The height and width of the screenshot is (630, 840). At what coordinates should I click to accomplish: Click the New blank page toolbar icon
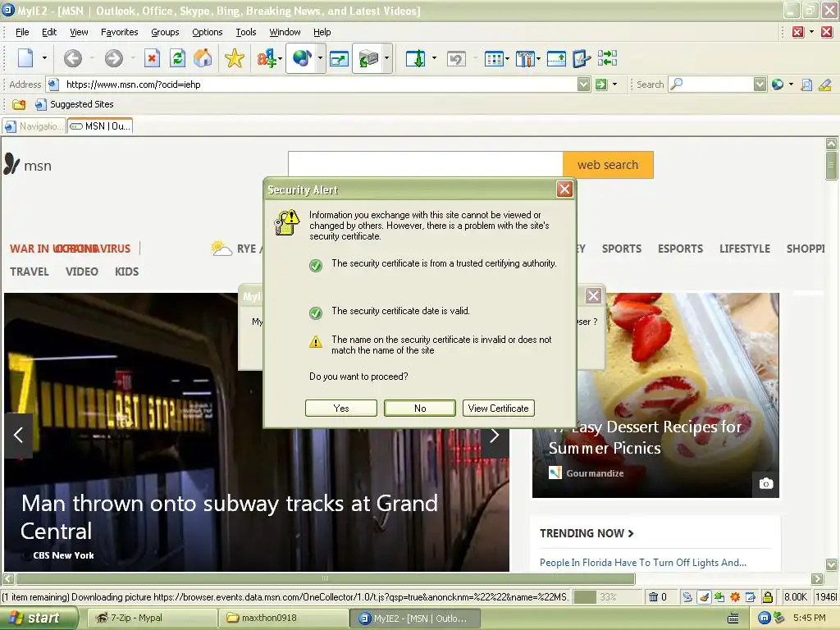tap(25, 58)
